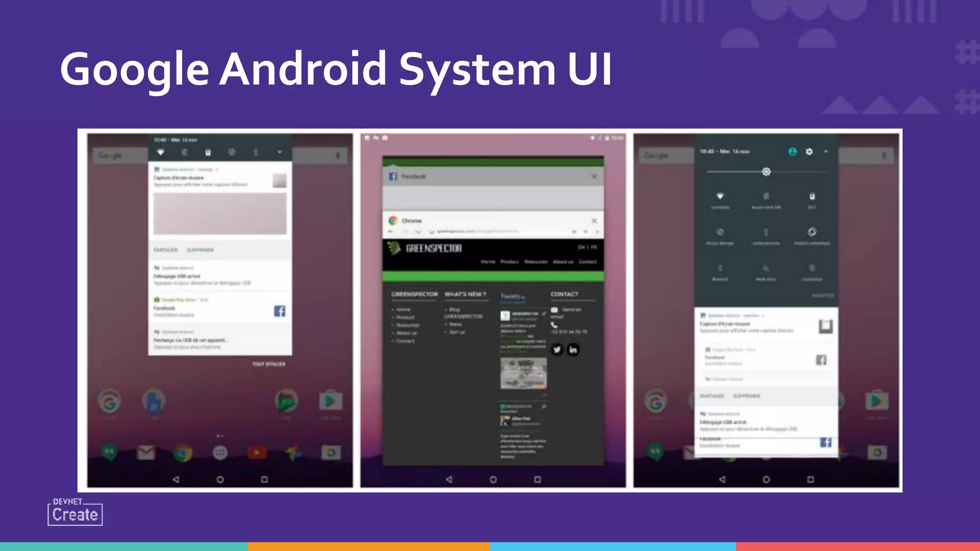
Task: Open Camera in the left screenshot dock
Action: click(x=331, y=452)
